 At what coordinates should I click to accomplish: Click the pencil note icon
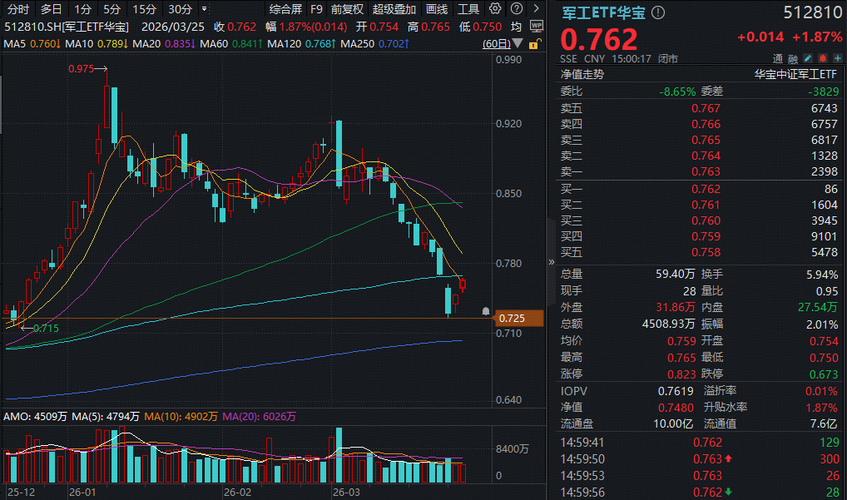(x=808, y=58)
